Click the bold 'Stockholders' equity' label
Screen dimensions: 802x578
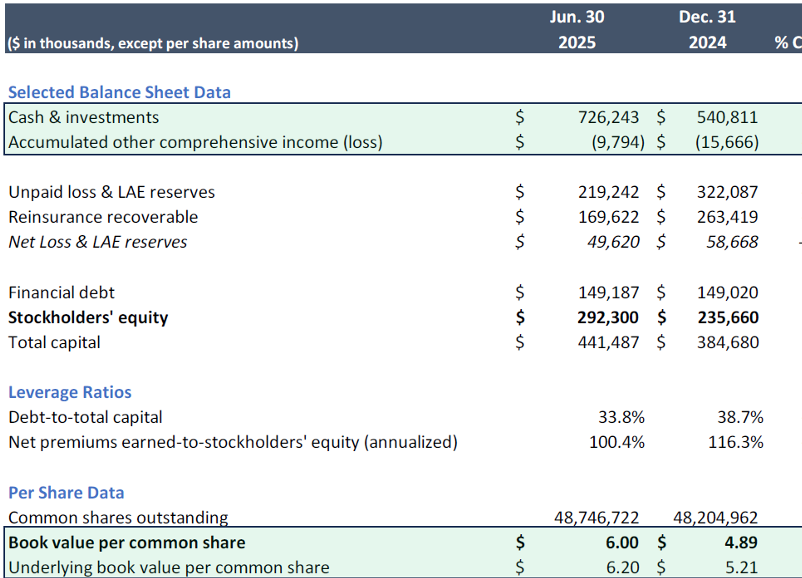pos(88,317)
